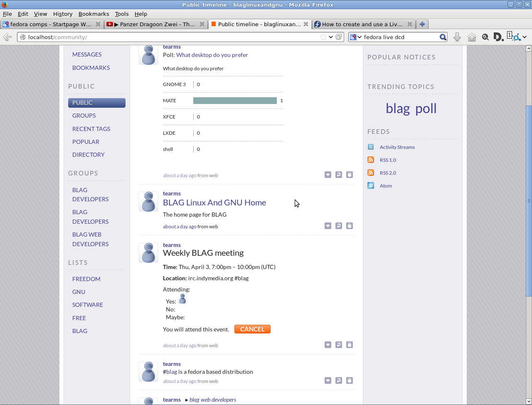
Task: Open POPULAR in the sidebar
Action: pos(86,142)
